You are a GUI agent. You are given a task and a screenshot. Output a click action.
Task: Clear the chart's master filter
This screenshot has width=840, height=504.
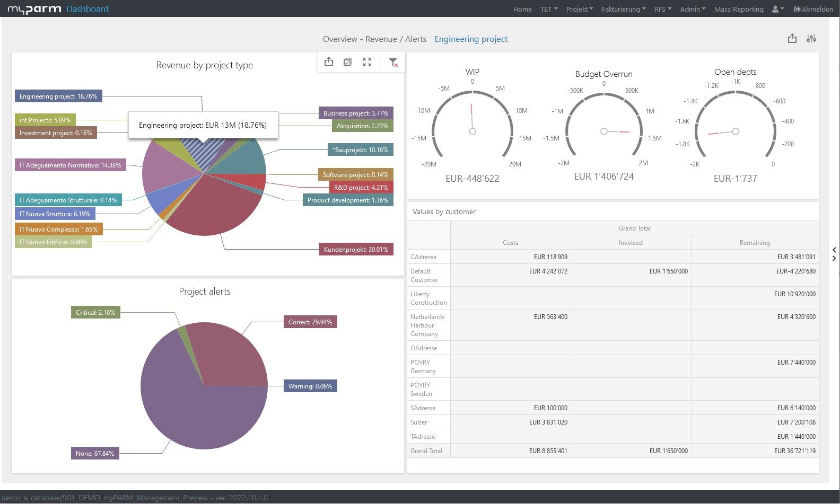393,62
